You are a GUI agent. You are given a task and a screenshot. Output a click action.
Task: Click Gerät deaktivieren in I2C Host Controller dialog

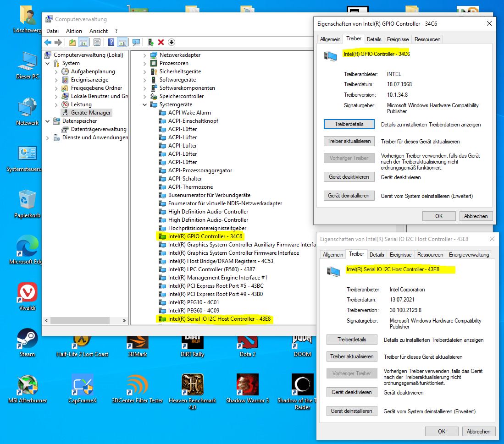click(x=352, y=392)
